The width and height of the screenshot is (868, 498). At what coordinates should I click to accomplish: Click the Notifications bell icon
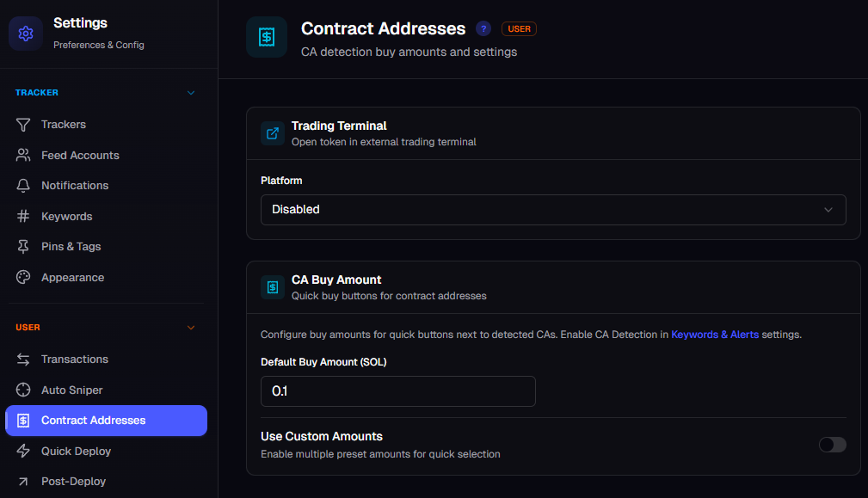point(23,186)
